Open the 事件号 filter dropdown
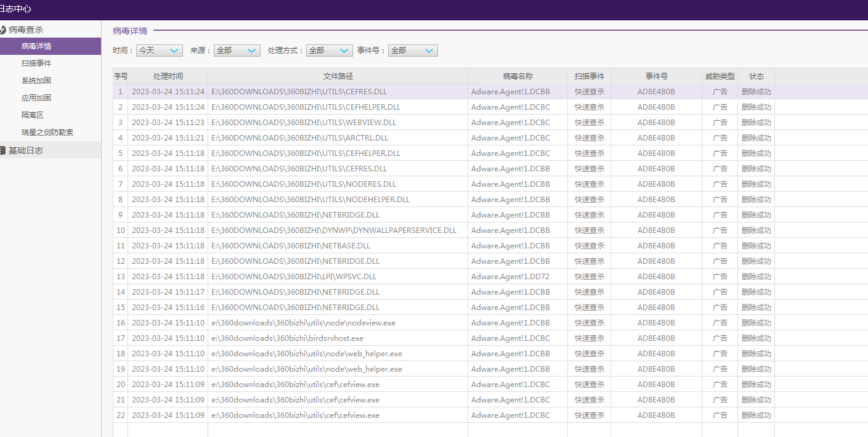The image size is (868, 437). 413,51
